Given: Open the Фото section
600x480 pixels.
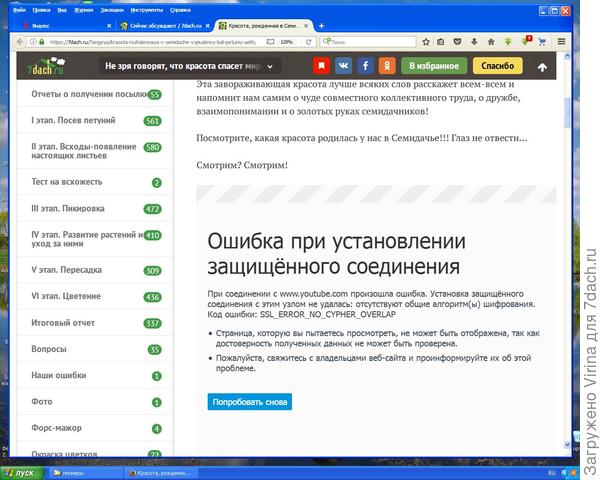Looking at the screenshot, I should (95, 402).
